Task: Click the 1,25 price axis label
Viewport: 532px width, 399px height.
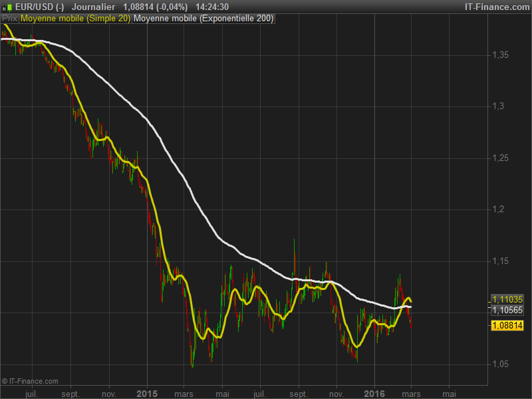Action: pyautogui.click(x=501, y=158)
